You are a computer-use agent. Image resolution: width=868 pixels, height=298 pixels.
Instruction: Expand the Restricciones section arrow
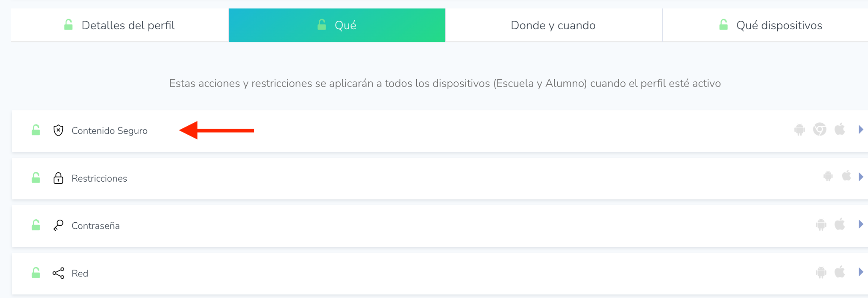pos(860,177)
